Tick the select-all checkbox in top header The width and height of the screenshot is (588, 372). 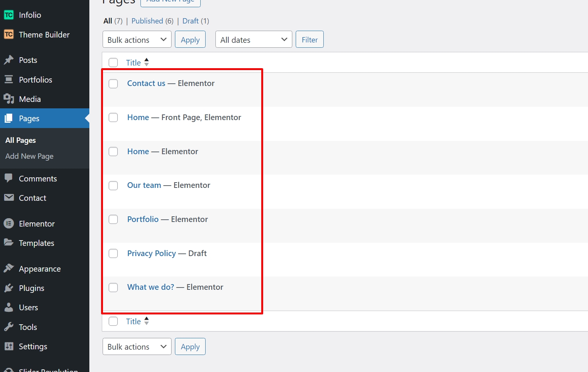pyautogui.click(x=113, y=63)
